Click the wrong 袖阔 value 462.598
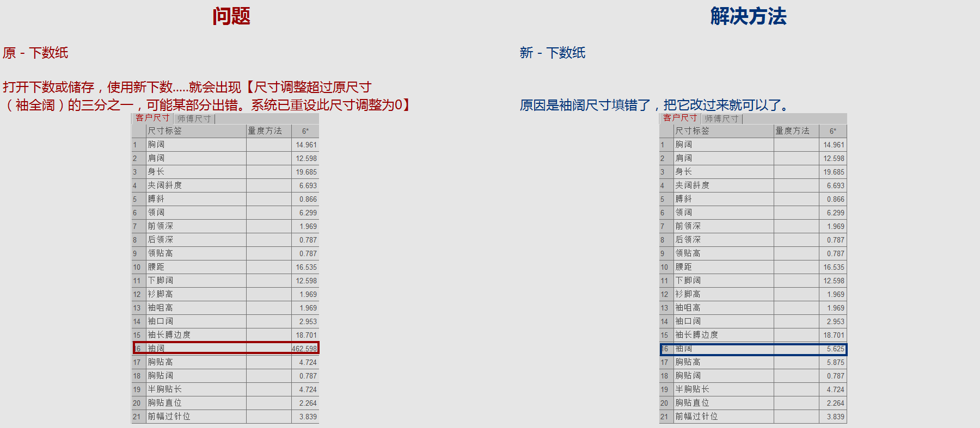Image resolution: width=980 pixels, height=428 pixels. click(x=304, y=349)
